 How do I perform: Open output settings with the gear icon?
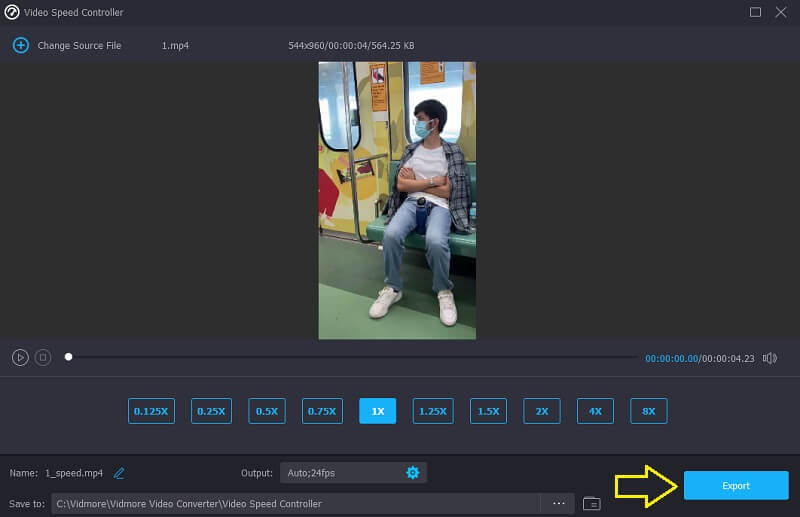(412, 472)
